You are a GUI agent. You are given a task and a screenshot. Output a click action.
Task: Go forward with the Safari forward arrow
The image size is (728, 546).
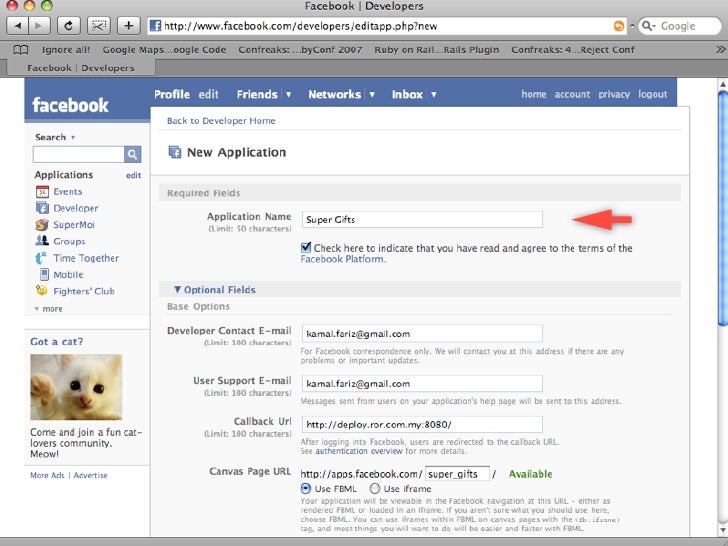[39, 26]
